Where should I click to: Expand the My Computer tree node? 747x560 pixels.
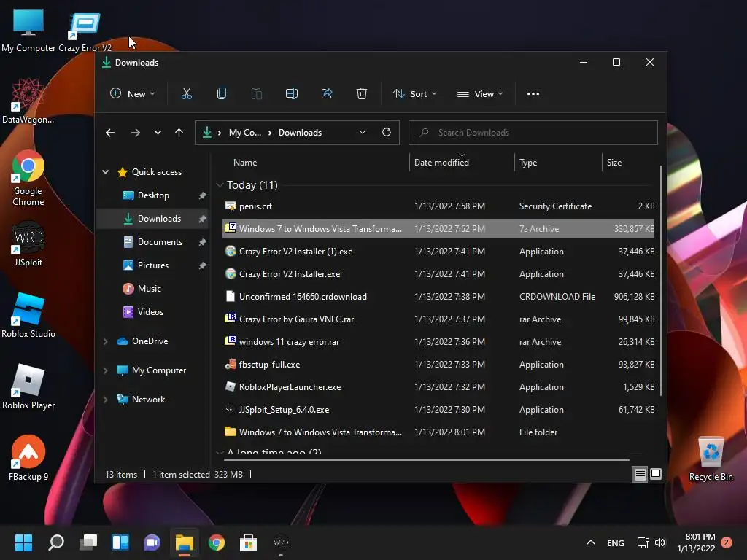105,370
